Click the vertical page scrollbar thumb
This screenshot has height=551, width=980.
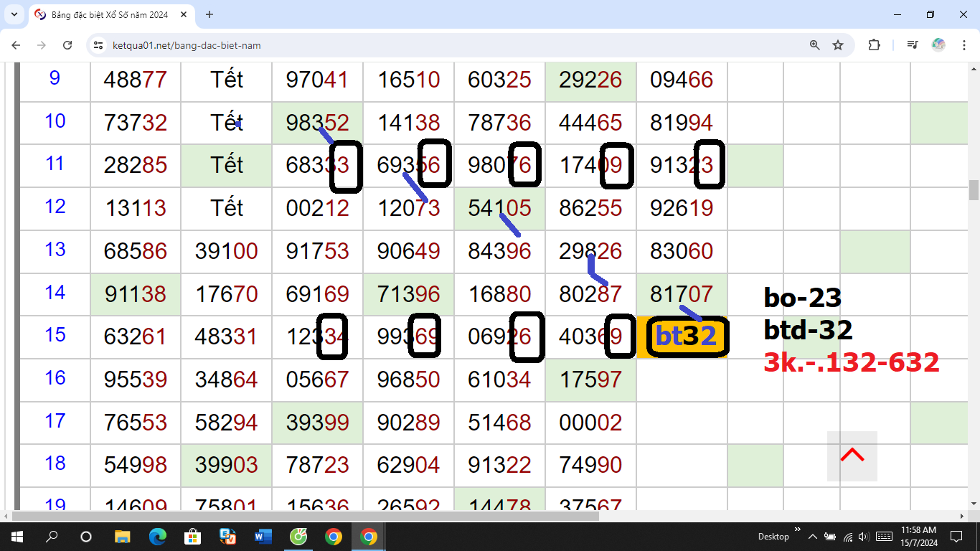974,189
